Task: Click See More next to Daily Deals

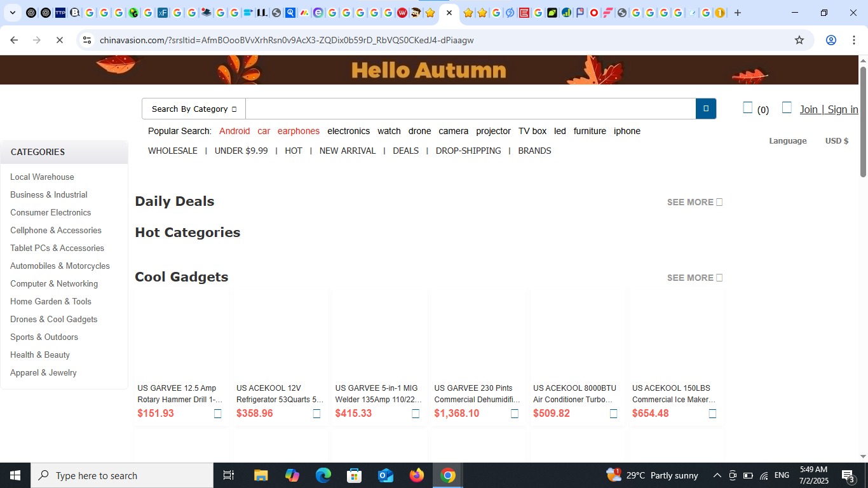Action: [x=695, y=202]
